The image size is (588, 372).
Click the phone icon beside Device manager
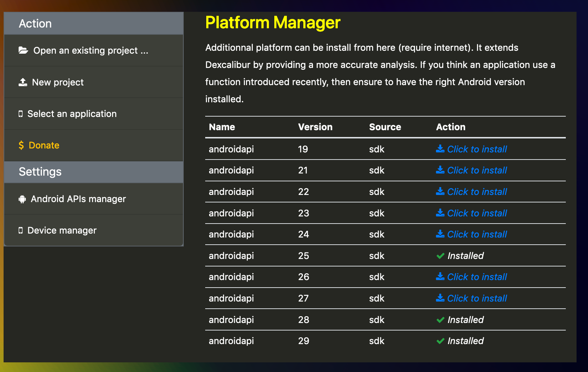coord(21,230)
